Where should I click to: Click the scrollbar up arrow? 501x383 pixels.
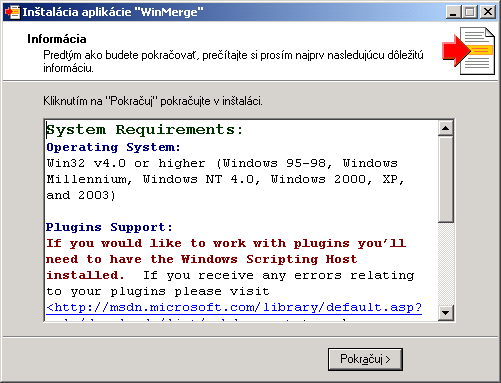(x=446, y=128)
